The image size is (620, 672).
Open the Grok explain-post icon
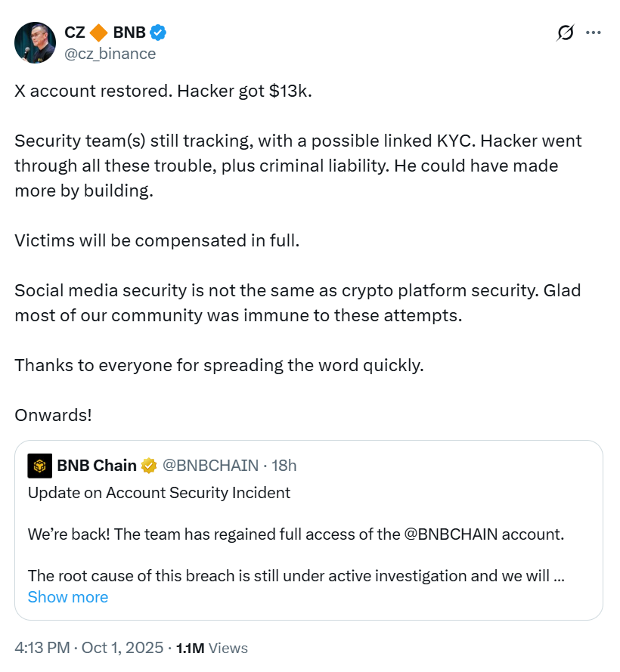(565, 33)
